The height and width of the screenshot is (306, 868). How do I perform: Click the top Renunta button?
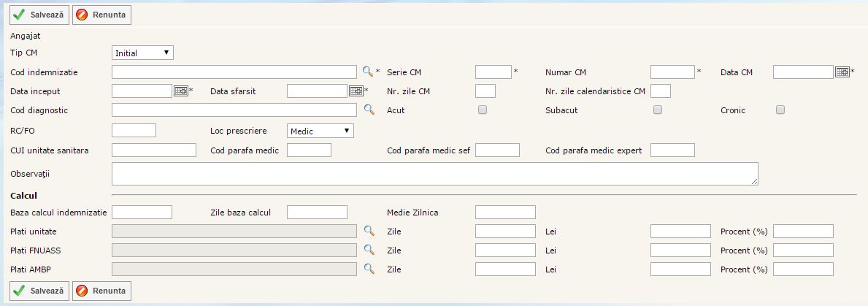point(101,14)
